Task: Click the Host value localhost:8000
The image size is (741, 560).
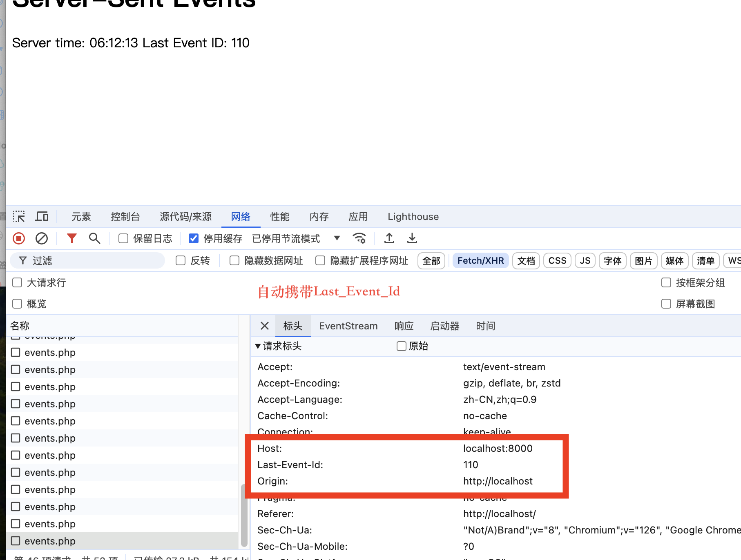Action: (x=498, y=448)
